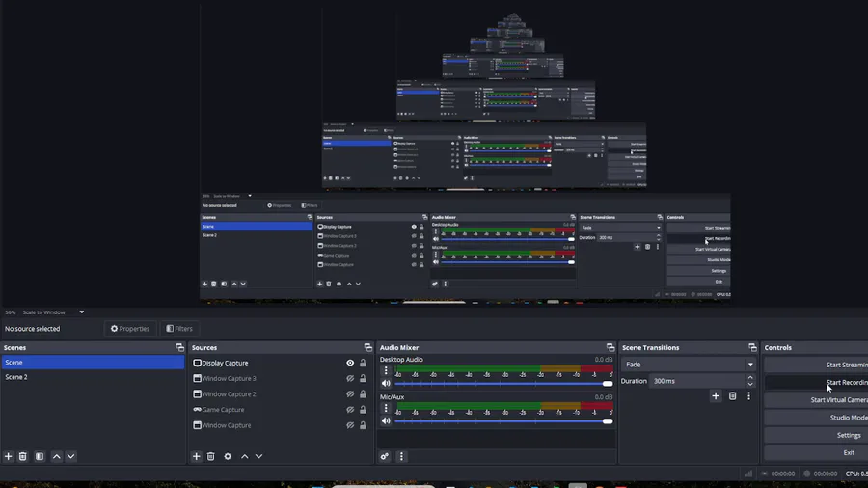
Task: Enable Studio Mode button
Action: point(816,418)
